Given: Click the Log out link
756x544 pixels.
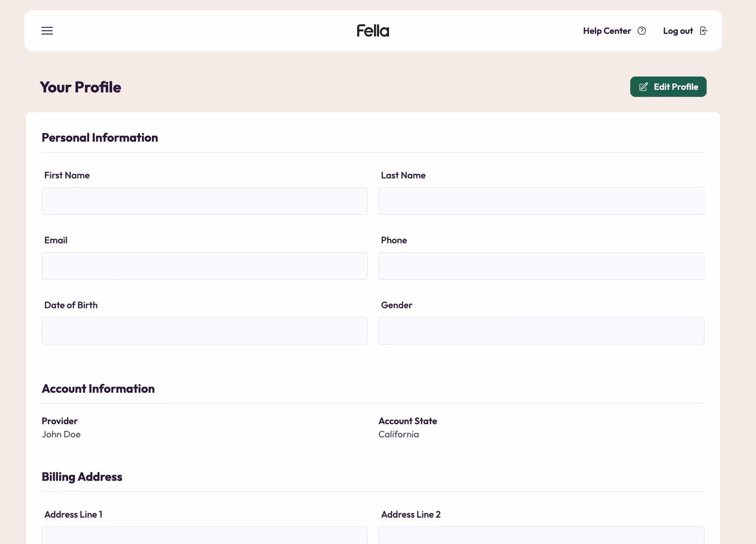Looking at the screenshot, I should (x=685, y=31).
